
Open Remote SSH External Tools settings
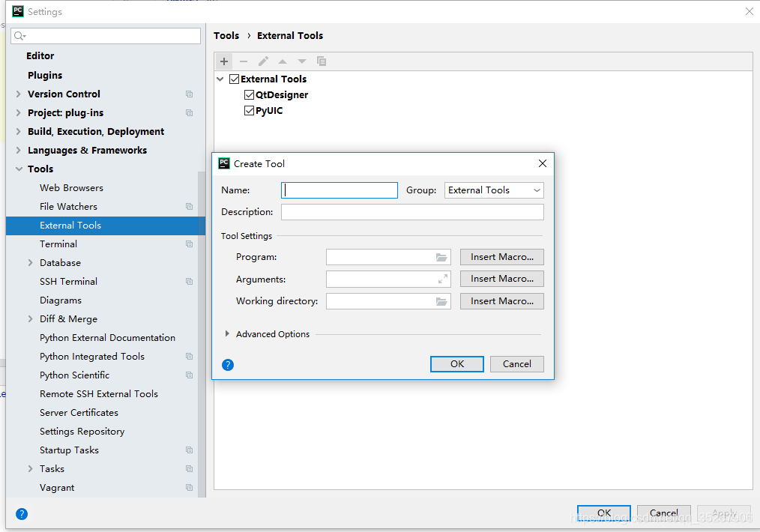99,394
